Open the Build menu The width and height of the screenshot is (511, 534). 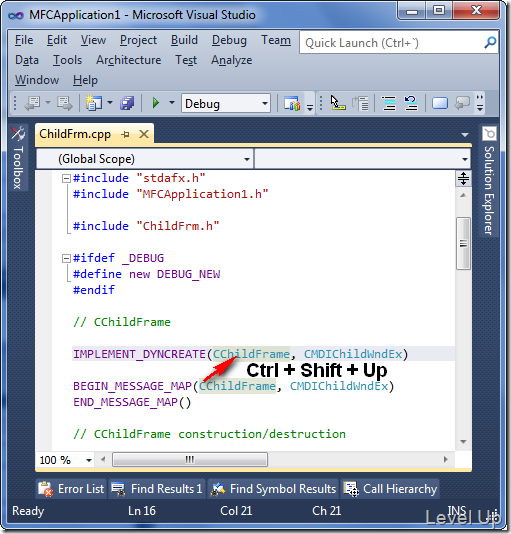pyautogui.click(x=184, y=40)
